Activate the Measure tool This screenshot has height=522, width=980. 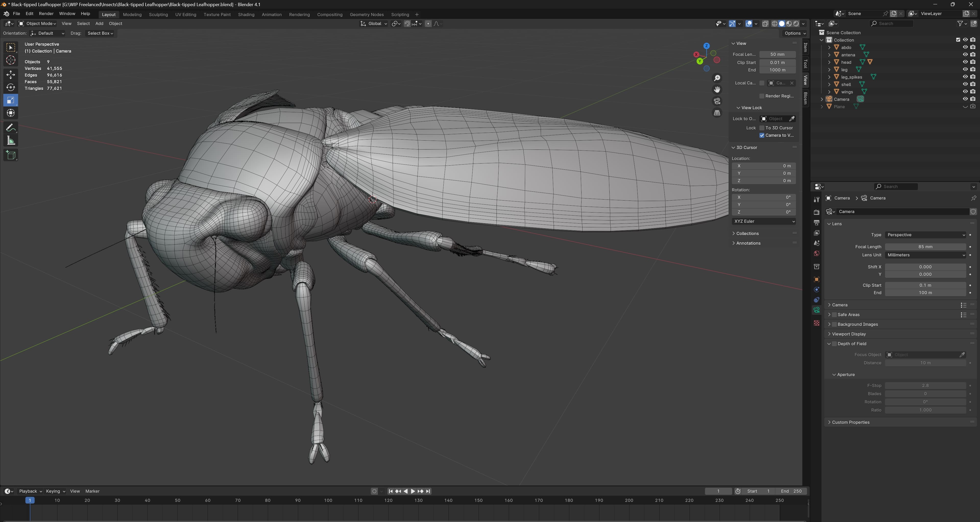tap(11, 141)
